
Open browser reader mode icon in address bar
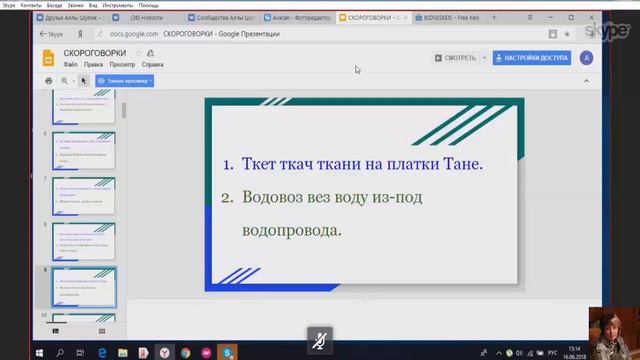click(x=553, y=34)
